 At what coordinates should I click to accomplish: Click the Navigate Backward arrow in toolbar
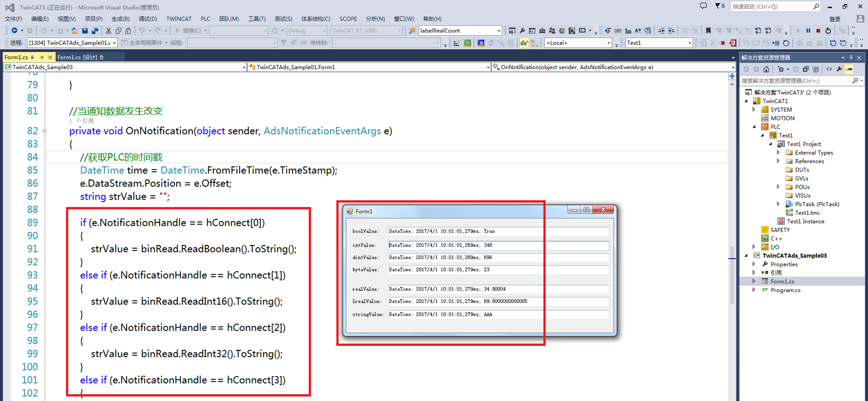[14, 31]
